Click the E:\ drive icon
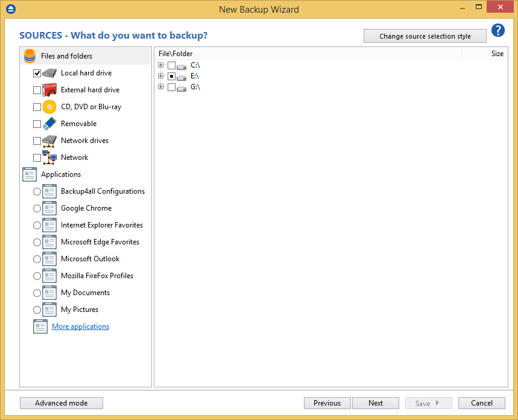Image resolution: width=518 pixels, height=420 pixels. (x=182, y=78)
